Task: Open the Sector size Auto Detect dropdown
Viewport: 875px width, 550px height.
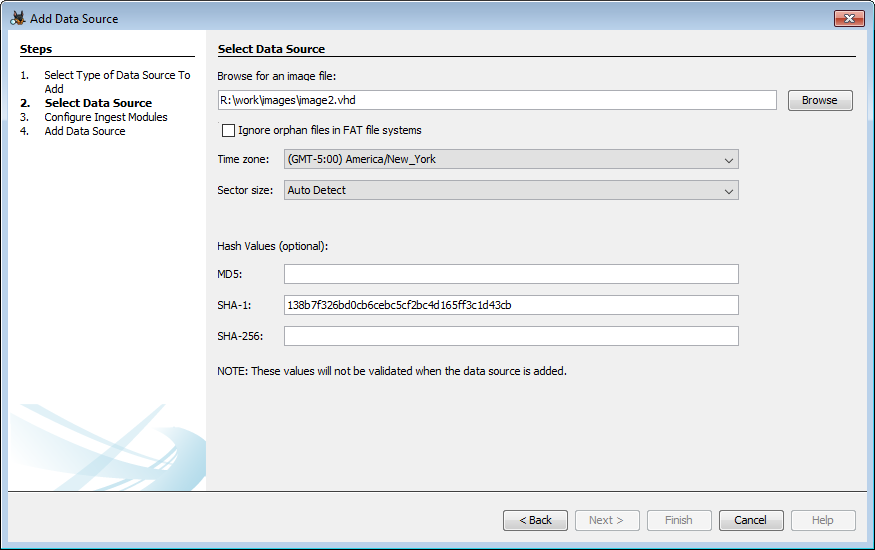Action: [510, 190]
